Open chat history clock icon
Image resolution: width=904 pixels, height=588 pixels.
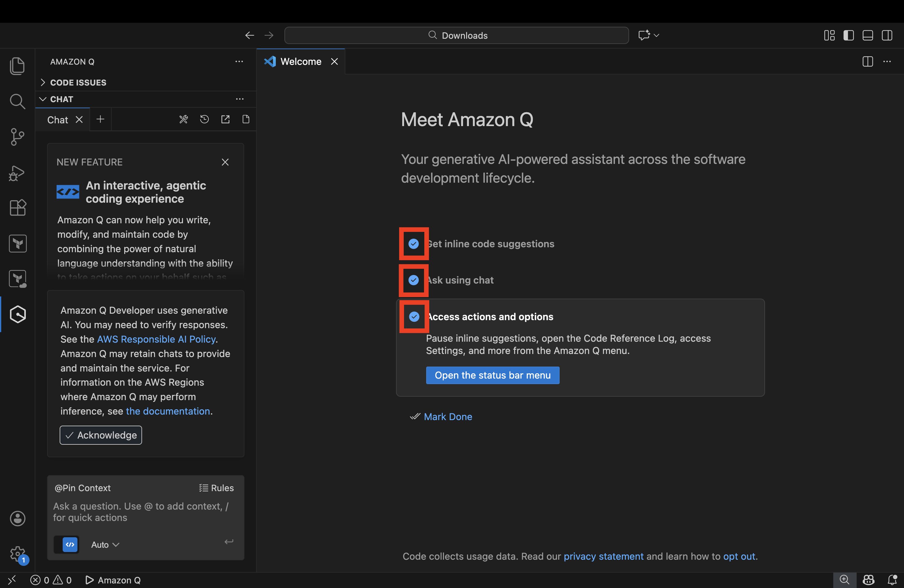tap(204, 120)
